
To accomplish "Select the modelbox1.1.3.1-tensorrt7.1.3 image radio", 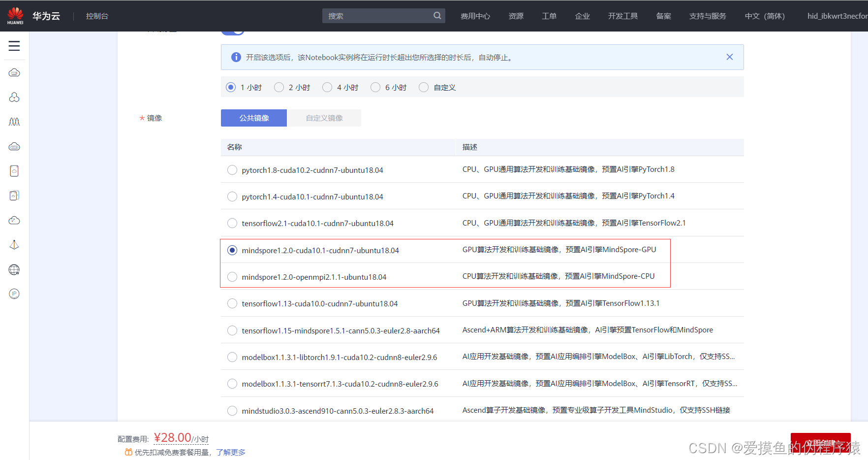I will pos(232,384).
